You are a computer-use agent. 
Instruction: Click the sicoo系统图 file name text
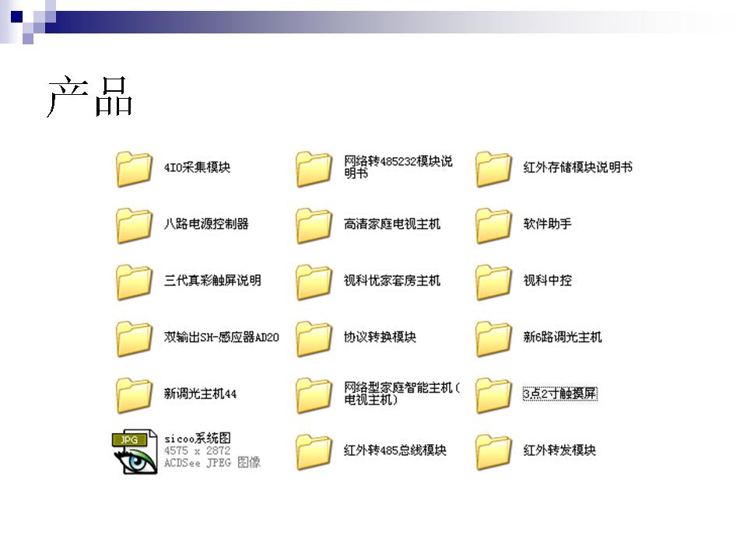(x=197, y=439)
